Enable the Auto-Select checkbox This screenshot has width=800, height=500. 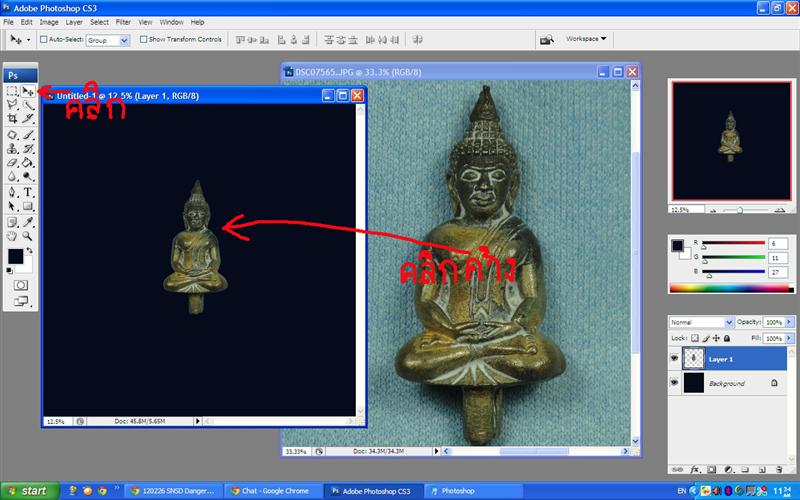(43, 40)
